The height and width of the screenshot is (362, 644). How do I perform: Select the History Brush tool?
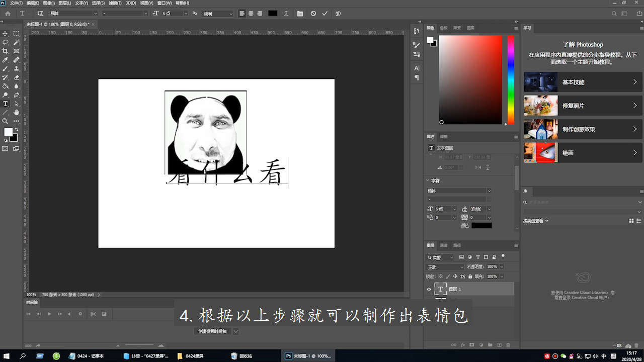pyautogui.click(x=6, y=77)
